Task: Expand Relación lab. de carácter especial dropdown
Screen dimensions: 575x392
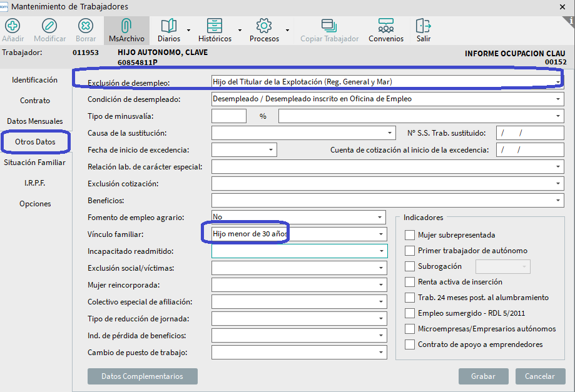Action: pyautogui.click(x=388, y=167)
